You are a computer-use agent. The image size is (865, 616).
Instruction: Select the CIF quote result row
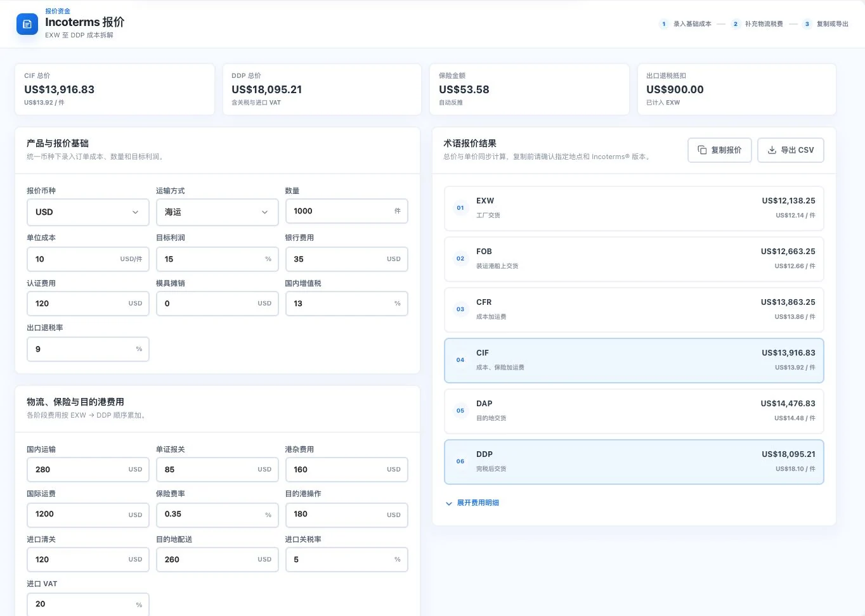634,361
